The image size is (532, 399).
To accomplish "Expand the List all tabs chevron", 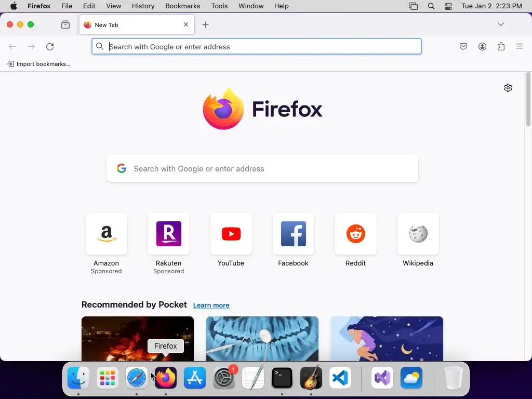I will coord(500,24).
